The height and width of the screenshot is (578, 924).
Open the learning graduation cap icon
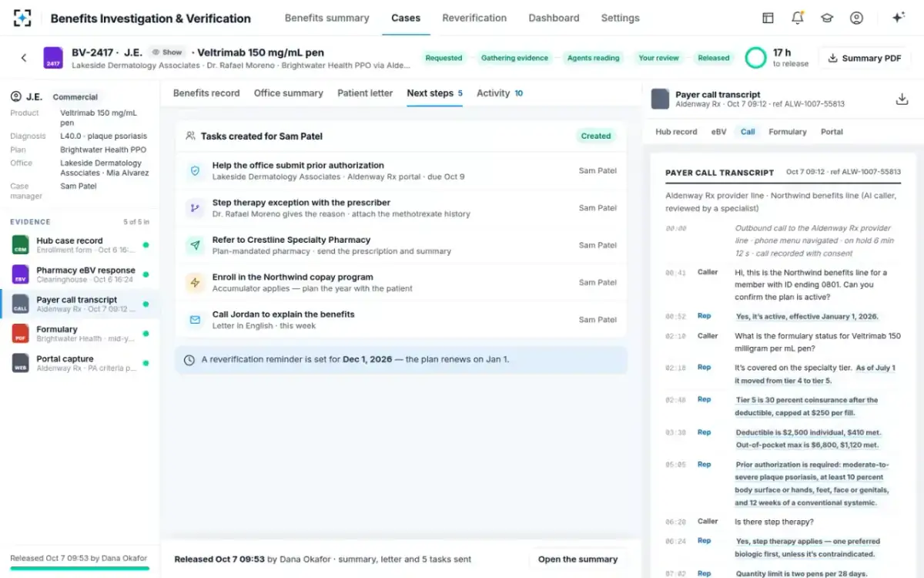pos(827,18)
